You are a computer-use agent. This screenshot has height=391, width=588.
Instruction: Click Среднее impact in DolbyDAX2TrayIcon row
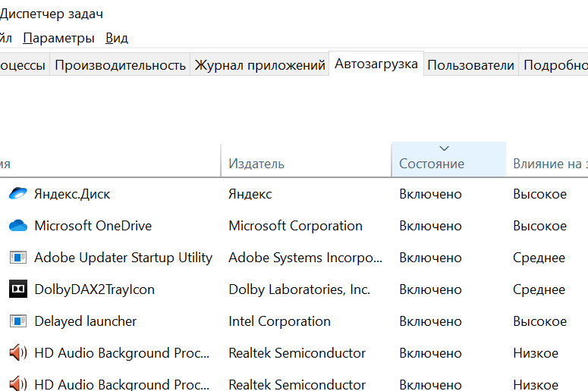pyautogui.click(x=539, y=289)
